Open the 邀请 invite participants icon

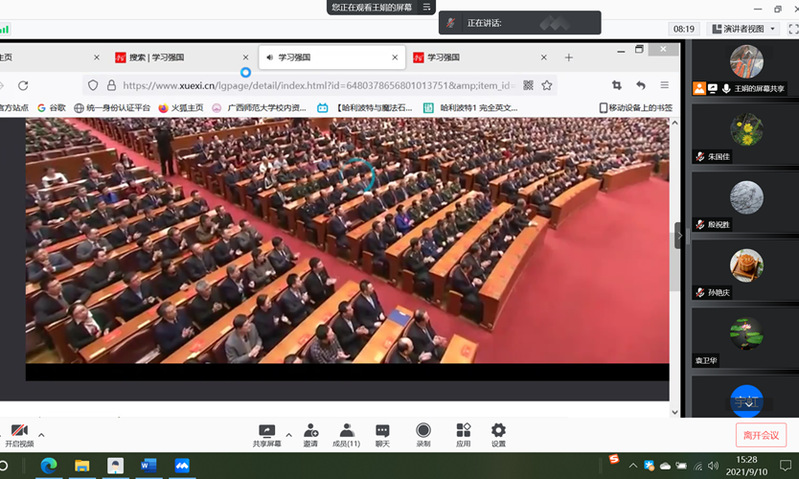click(310, 432)
